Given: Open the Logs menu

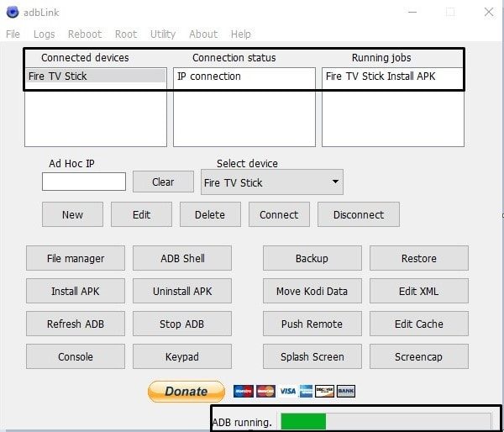Looking at the screenshot, I should (x=44, y=34).
